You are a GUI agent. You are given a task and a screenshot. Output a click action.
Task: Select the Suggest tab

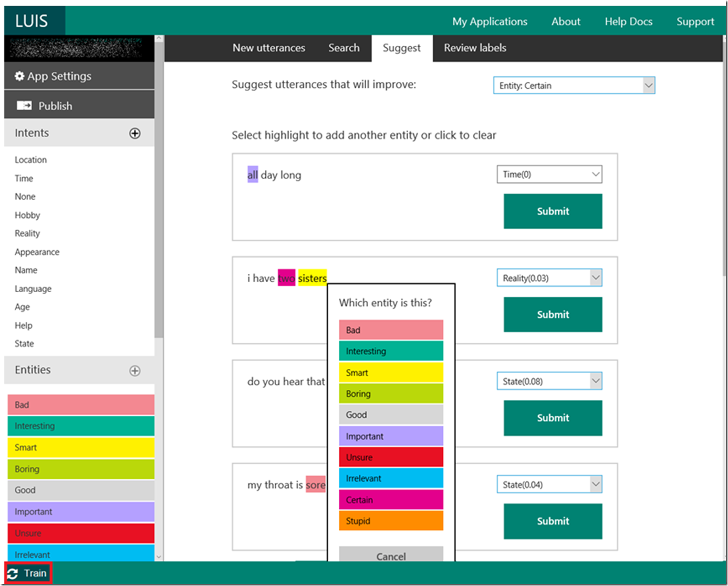point(402,48)
